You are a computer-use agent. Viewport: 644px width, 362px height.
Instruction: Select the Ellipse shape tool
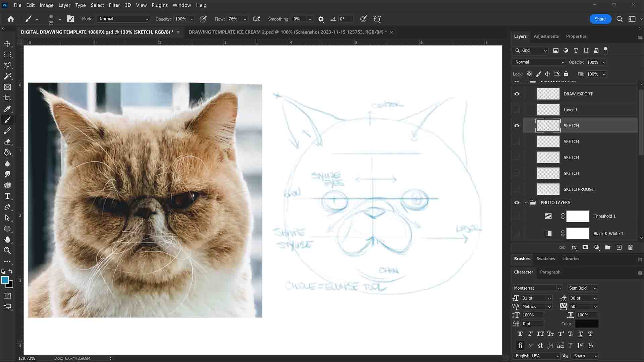click(x=7, y=229)
